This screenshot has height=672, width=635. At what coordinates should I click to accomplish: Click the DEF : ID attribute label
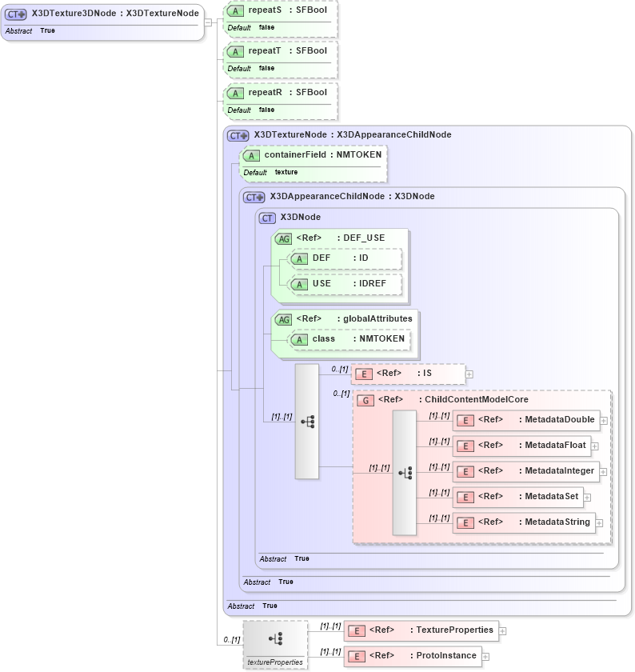click(340, 258)
